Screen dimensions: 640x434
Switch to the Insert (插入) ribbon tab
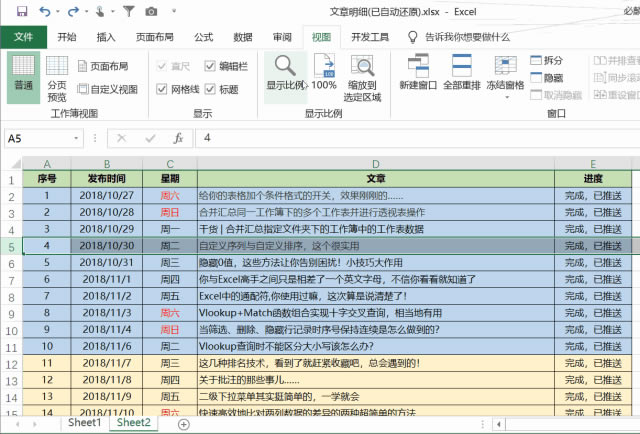coord(106,37)
